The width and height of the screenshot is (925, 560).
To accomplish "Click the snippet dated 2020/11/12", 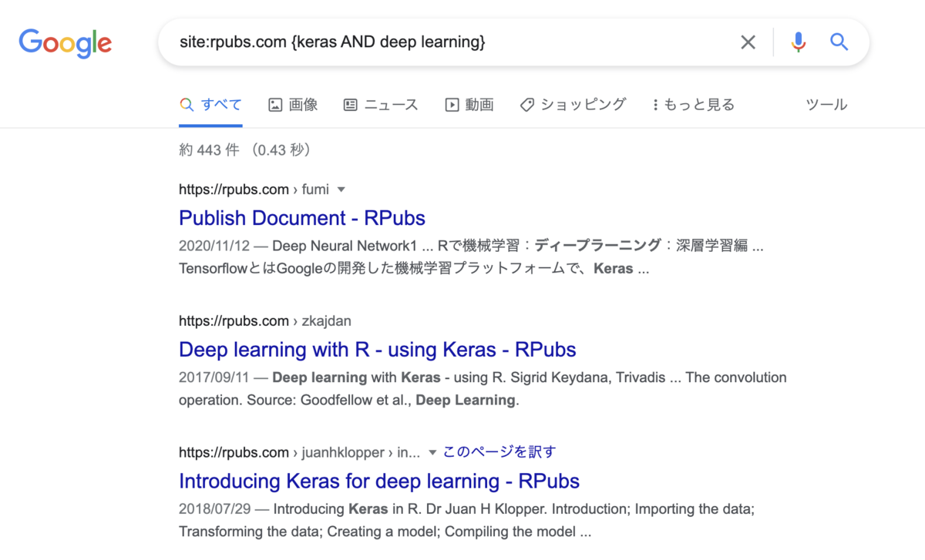I will [x=472, y=257].
